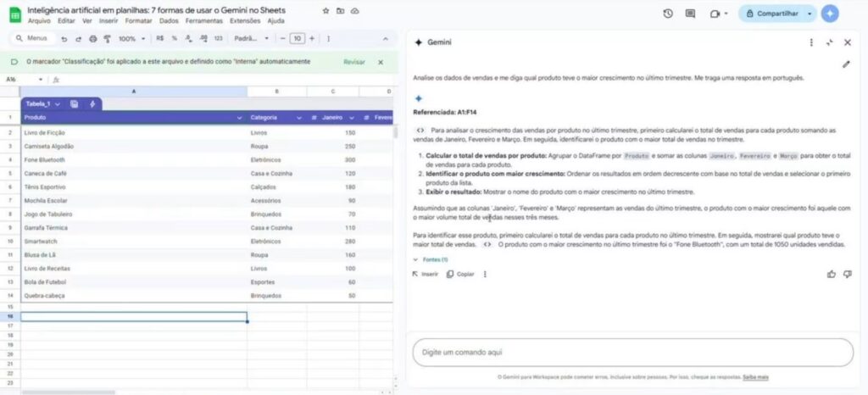
Task: Open the Inserir menu
Action: point(108,21)
